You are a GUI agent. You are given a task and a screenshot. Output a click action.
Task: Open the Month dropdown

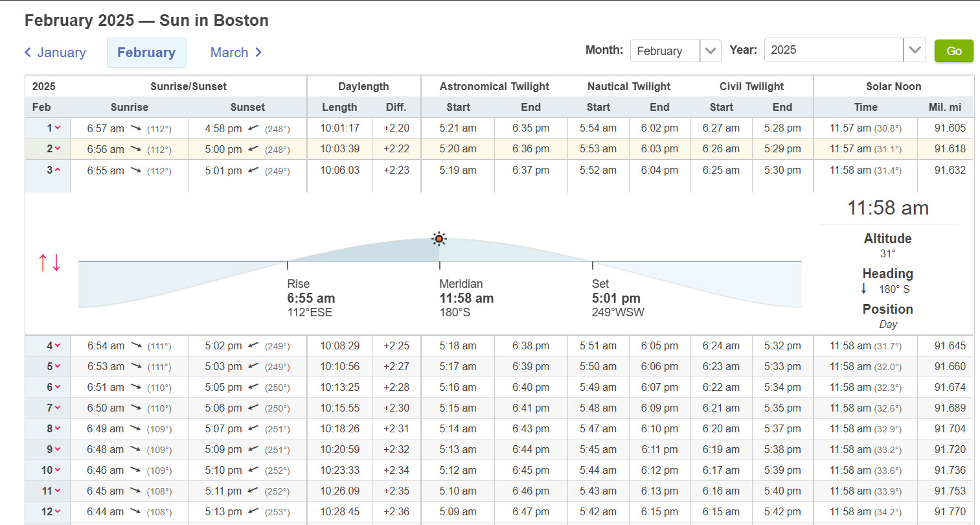676,51
